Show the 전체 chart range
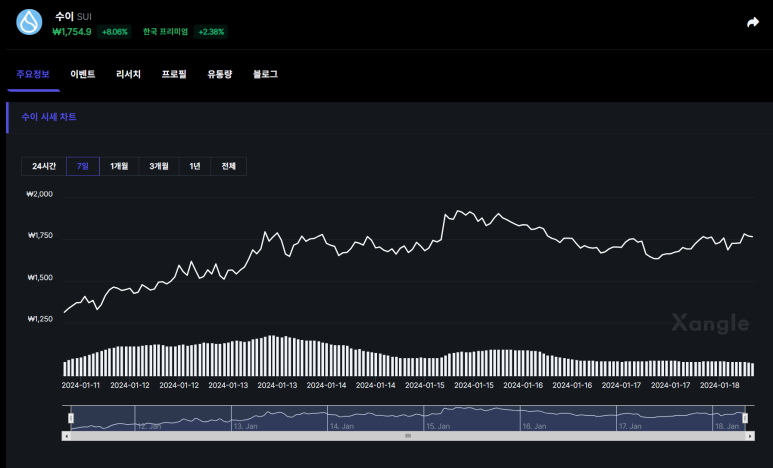 (229, 166)
